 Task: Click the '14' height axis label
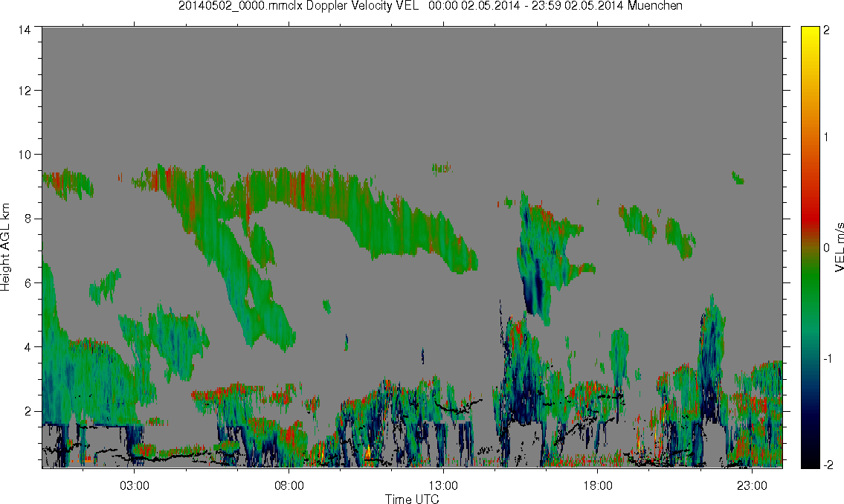24,30
